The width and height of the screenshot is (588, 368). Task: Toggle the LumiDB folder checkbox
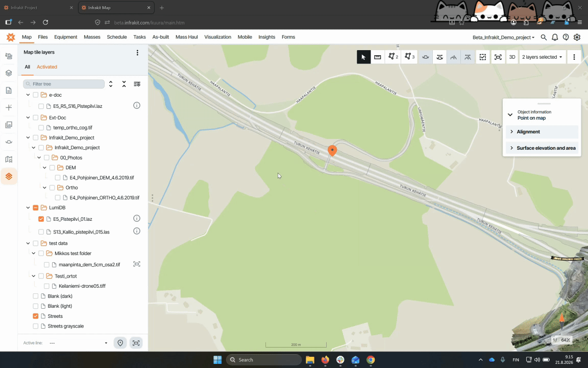click(36, 208)
